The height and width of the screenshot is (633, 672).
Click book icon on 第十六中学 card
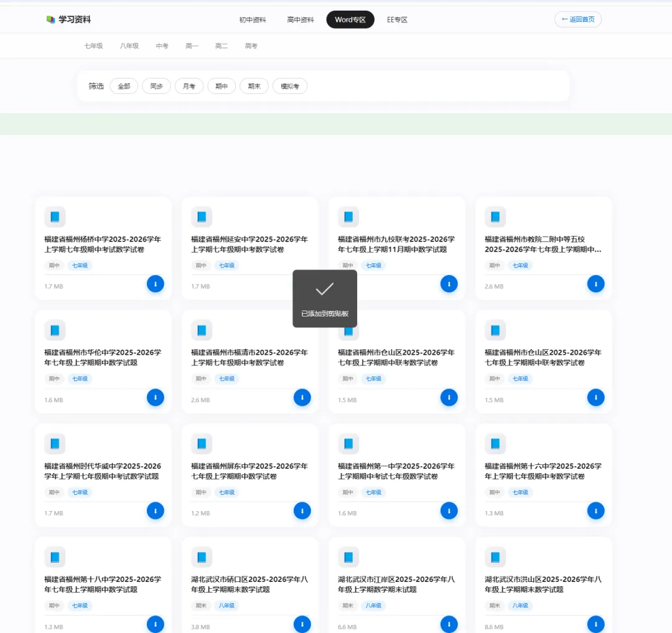pos(495,444)
